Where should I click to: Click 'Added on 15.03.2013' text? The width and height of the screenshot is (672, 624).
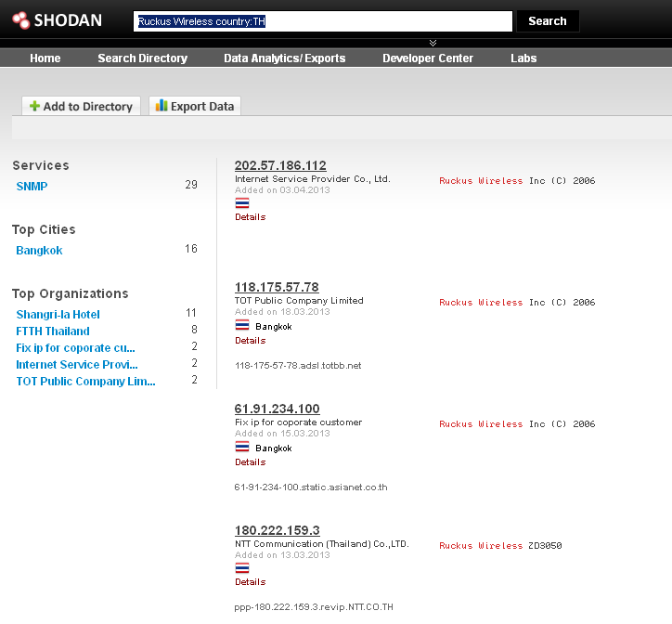coord(282,434)
